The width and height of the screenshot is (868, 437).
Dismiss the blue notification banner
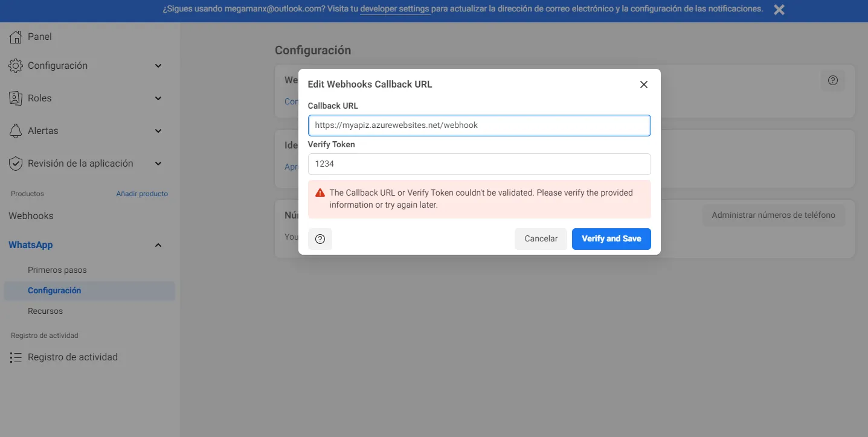tap(779, 10)
